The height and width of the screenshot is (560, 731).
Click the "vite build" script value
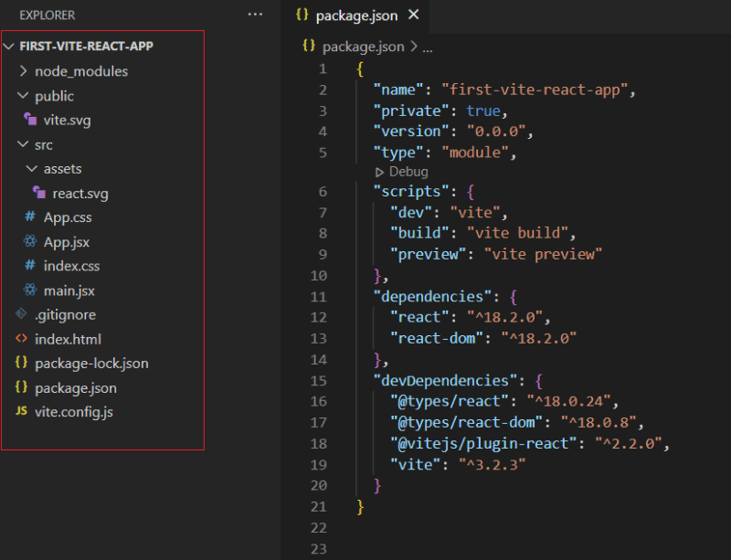[517, 233]
